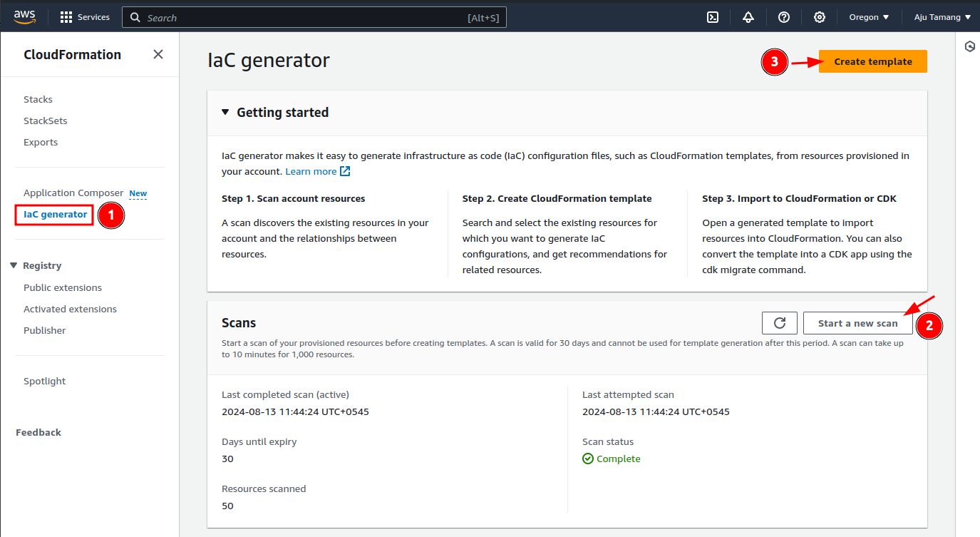Launch the CloudShell terminal icon
The image size is (980, 537).
point(712,17)
